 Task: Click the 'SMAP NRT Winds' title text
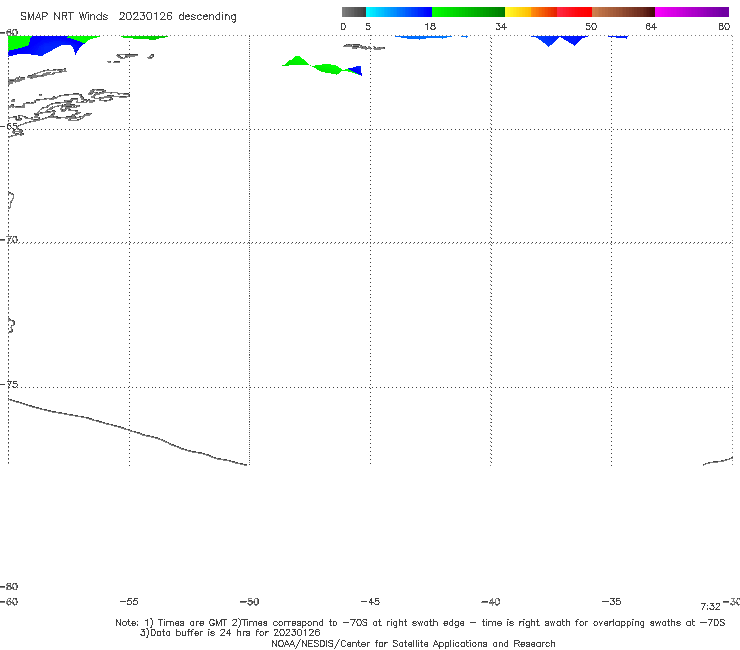[x=64, y=17]
